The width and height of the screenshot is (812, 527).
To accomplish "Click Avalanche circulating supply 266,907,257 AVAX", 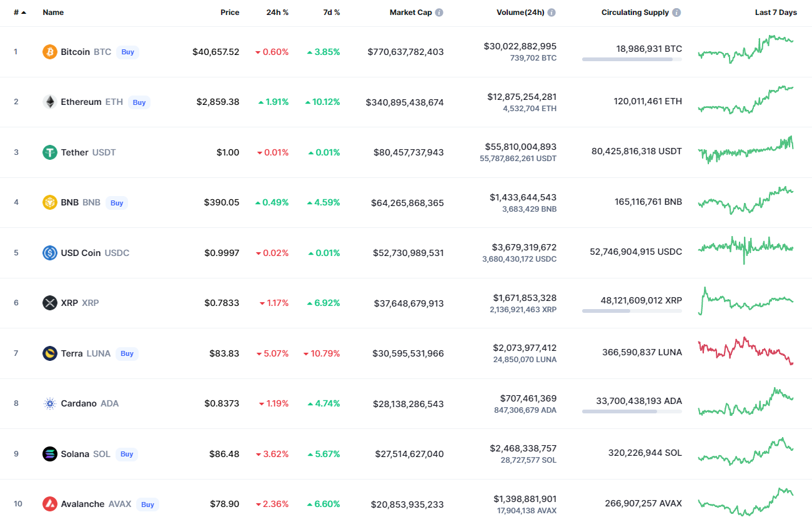I will [x=643, y=503].
